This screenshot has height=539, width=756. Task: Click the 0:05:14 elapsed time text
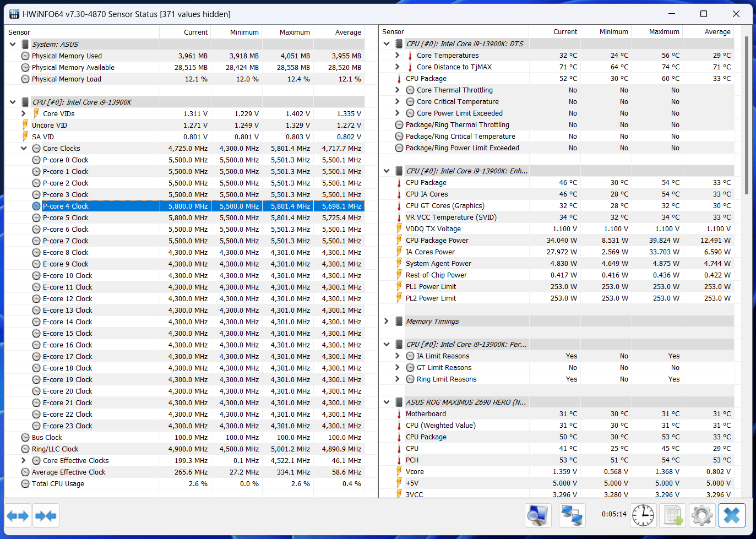coord(614,514)
